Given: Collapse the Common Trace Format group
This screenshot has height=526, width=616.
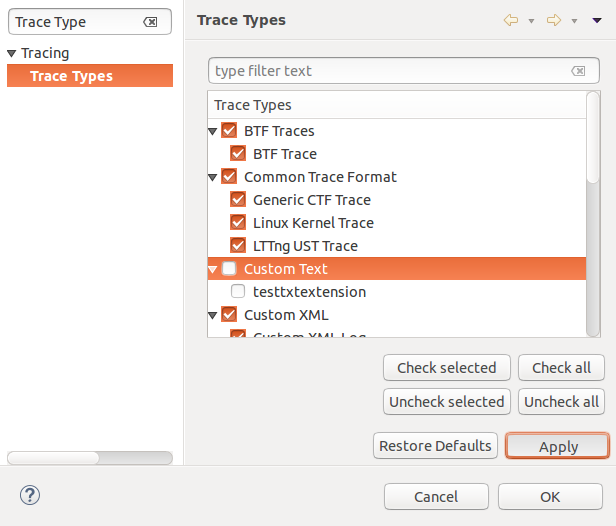Looking at the screenshot, I should click(x=213, y=178).
